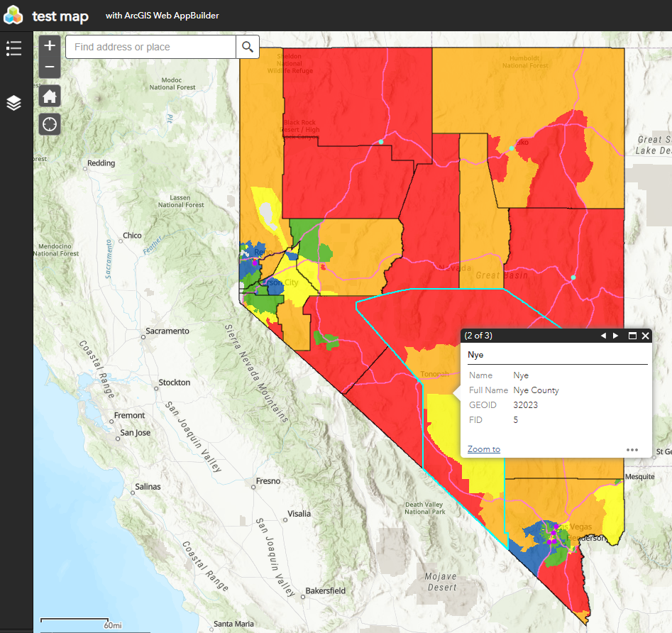Image resolution: width=672 pixels, height=633 pixels.
Task: Zoom out using the minus icon
Action: click(49, 67)
